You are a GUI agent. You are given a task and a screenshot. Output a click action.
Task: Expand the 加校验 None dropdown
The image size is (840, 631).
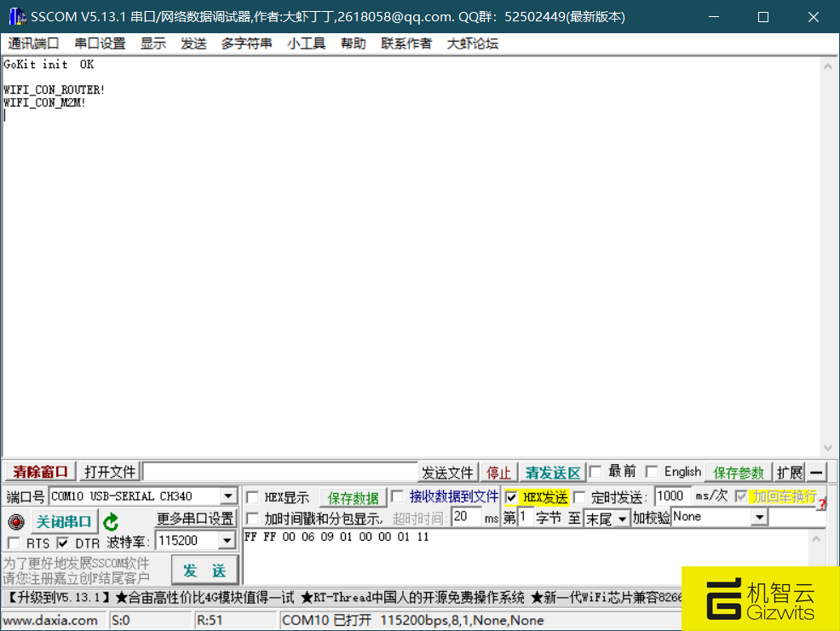tap(760, 517)
